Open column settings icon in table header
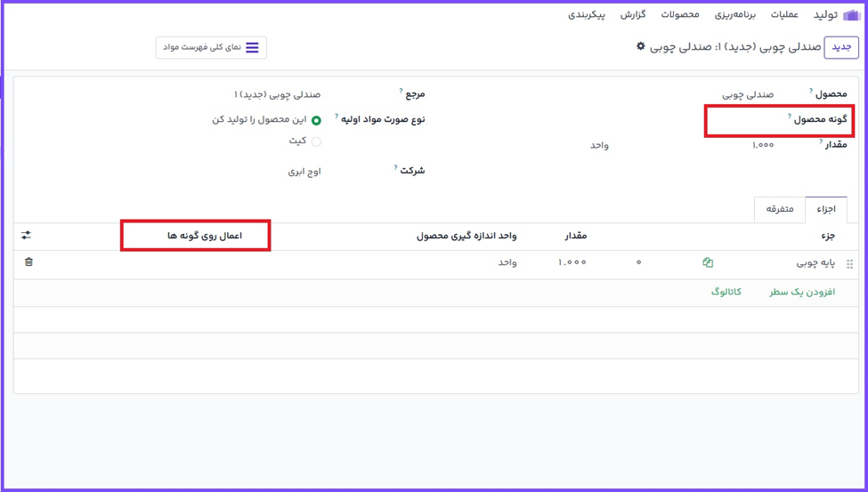The height and width of the screenshot is (492, 868). [x=26, y=236]
